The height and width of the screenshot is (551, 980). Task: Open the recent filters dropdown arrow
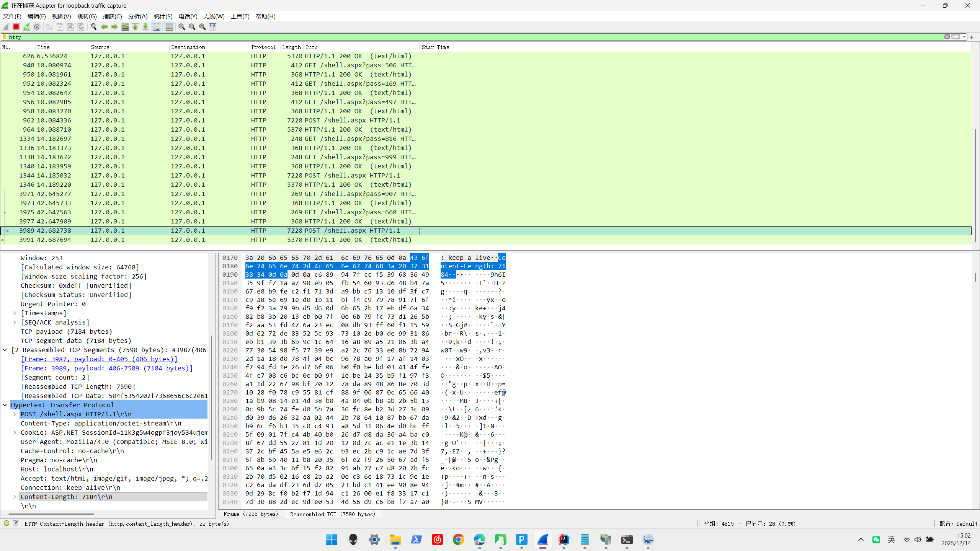coord(964,37)
